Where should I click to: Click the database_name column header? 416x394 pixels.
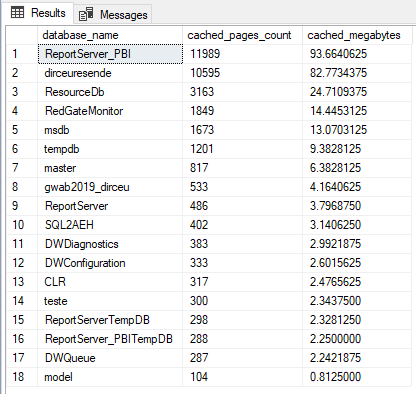110,35
